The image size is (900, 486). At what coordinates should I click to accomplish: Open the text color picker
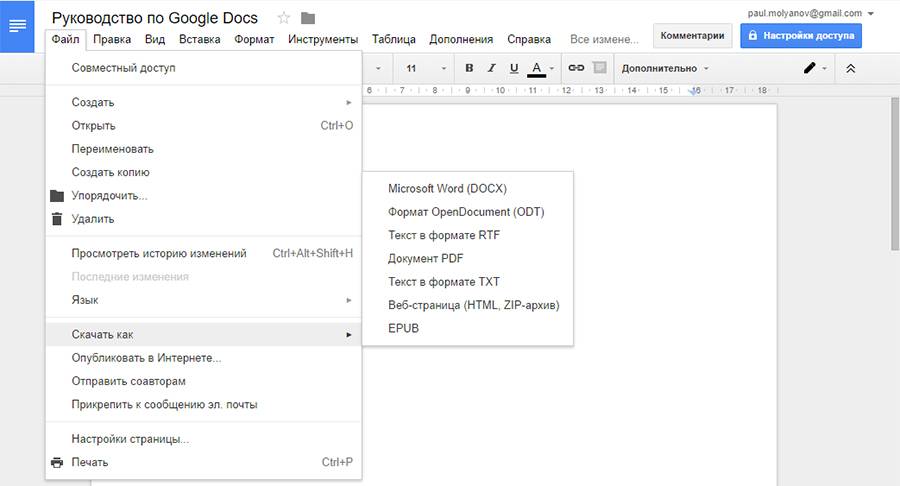pyautogui.click(x=537, y=68)
